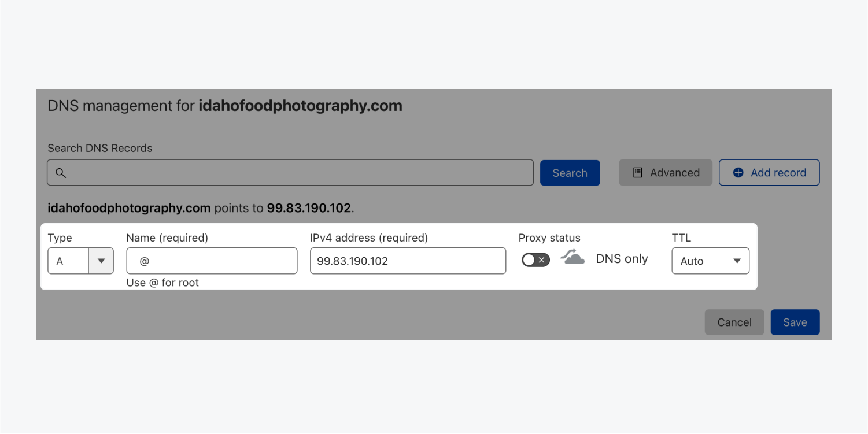
Task: Click the Search button
Action: [x=570, y=173]
